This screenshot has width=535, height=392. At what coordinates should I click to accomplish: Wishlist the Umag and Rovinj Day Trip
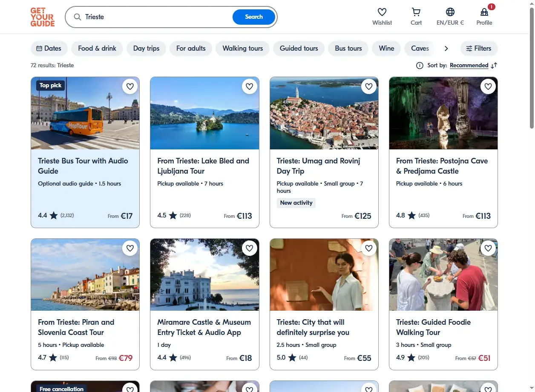point(369,86)
